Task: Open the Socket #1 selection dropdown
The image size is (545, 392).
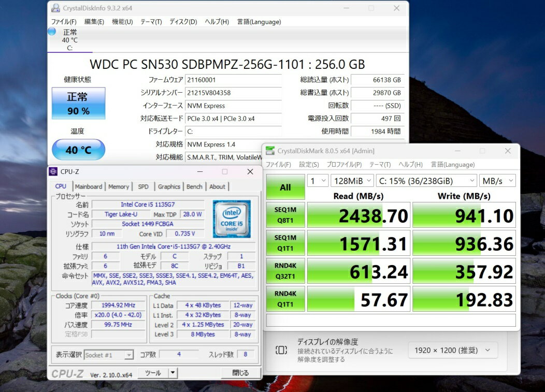Action: pos(109,355)
